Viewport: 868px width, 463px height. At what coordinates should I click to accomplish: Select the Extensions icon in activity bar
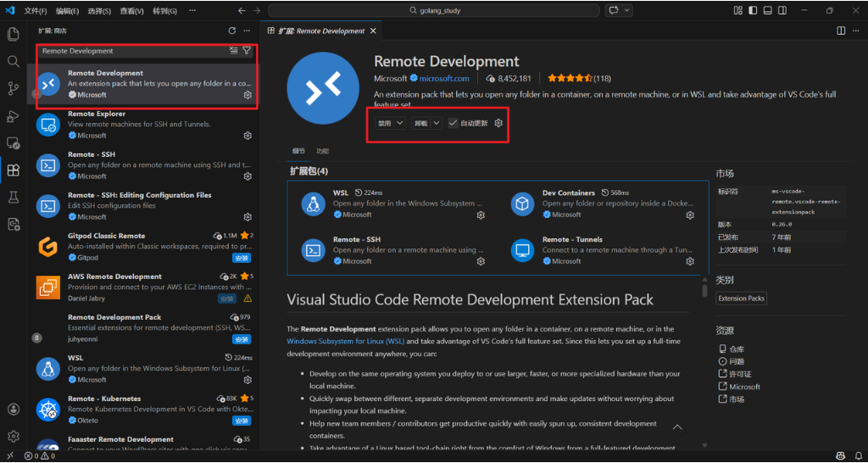click(x=14, y=170)
